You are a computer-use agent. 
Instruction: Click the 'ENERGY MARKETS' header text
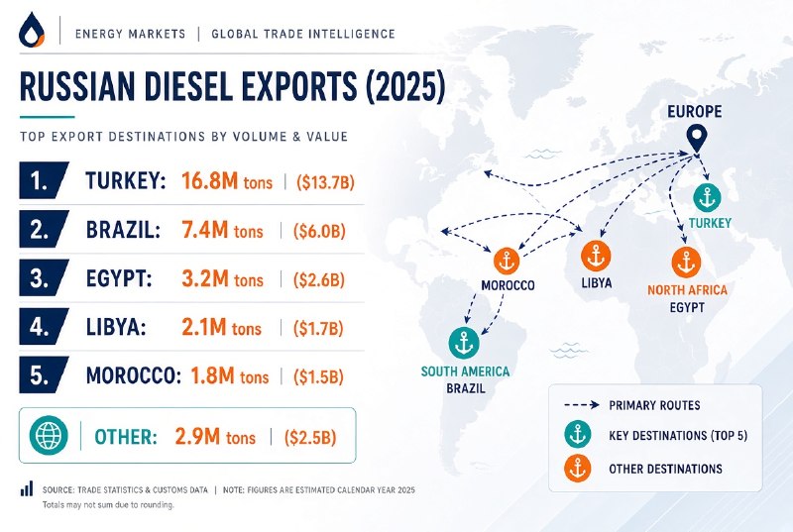point(131,34)
